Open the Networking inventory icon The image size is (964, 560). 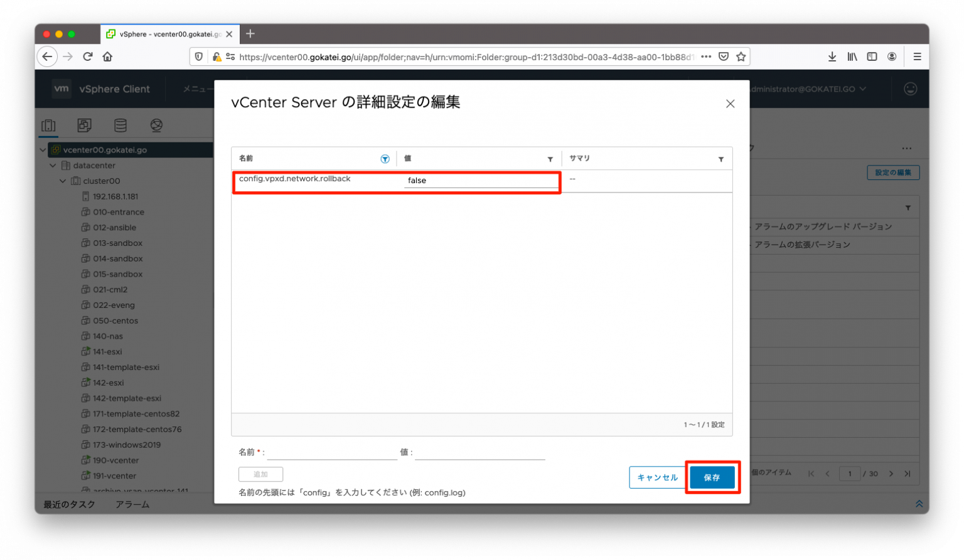(x=156, y=125)
